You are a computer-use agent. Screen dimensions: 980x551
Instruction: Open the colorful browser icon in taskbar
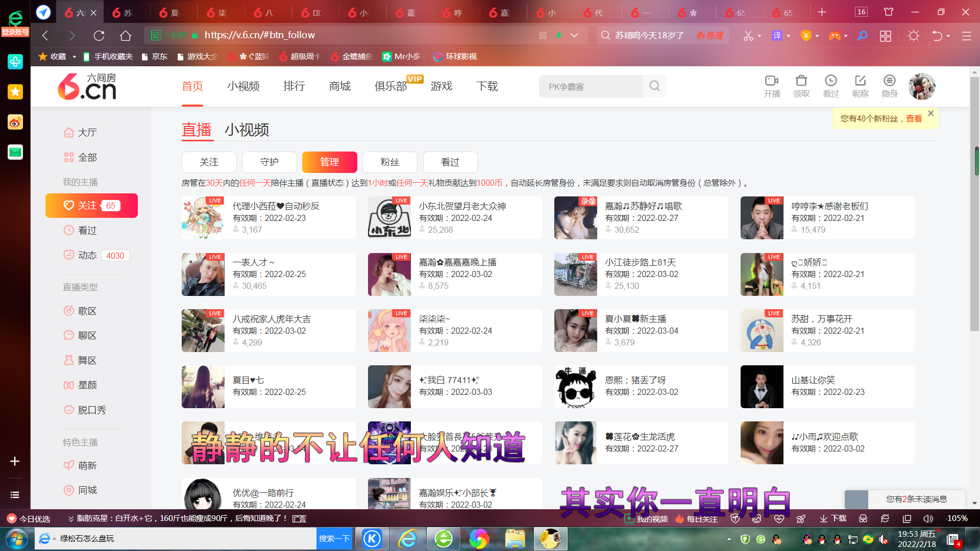479,539
